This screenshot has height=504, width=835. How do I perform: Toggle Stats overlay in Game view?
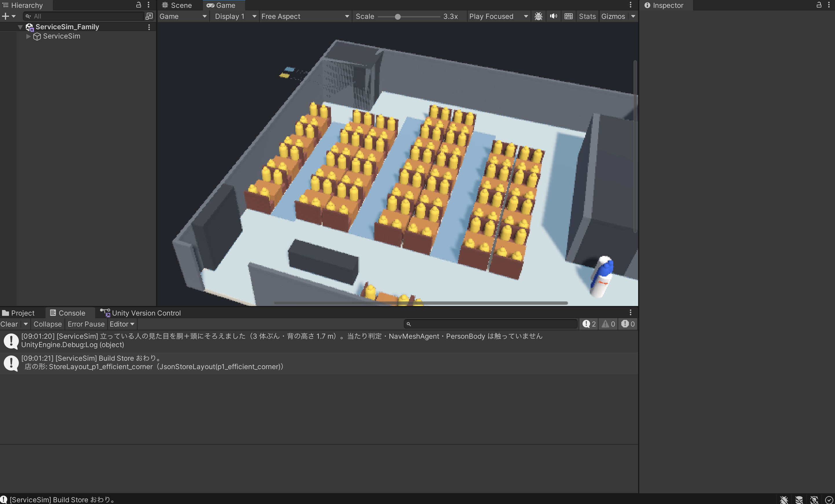click(x=587, y=16)
